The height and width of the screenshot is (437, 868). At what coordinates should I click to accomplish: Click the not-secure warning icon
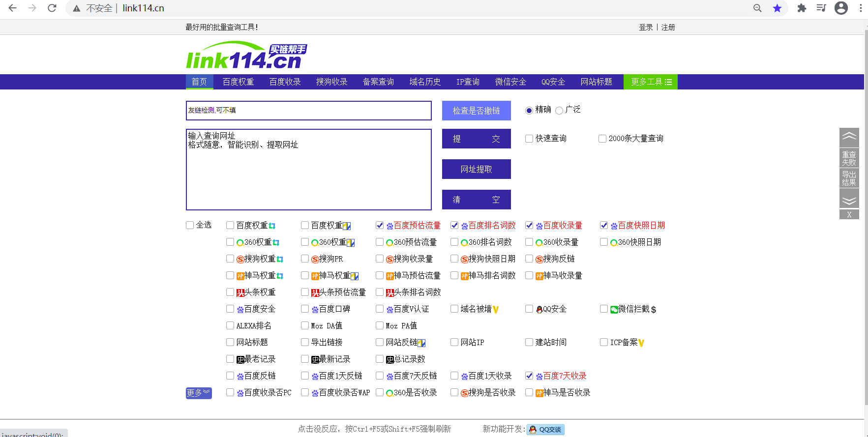click(x=77, y=8)
